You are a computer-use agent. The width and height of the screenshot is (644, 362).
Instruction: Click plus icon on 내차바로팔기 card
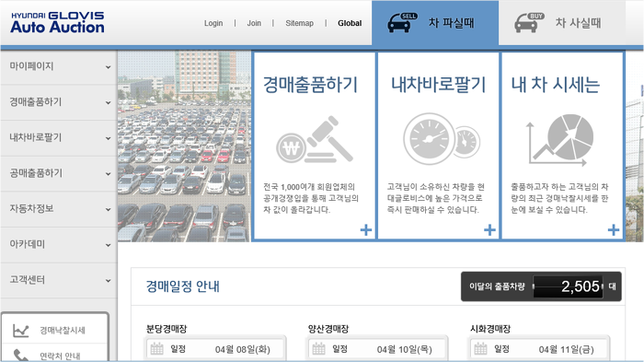click(489, 230)
